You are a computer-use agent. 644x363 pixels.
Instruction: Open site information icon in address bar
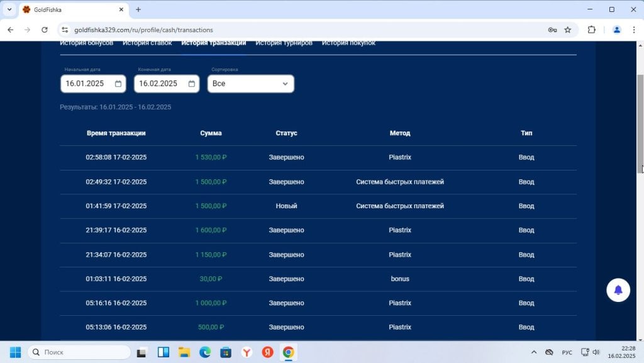tap(65, 30)
